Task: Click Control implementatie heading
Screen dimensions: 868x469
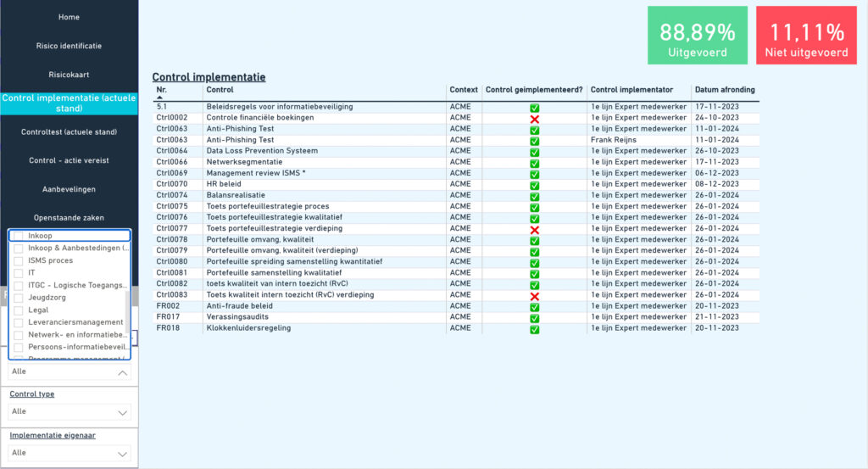Action: [209, 77]
